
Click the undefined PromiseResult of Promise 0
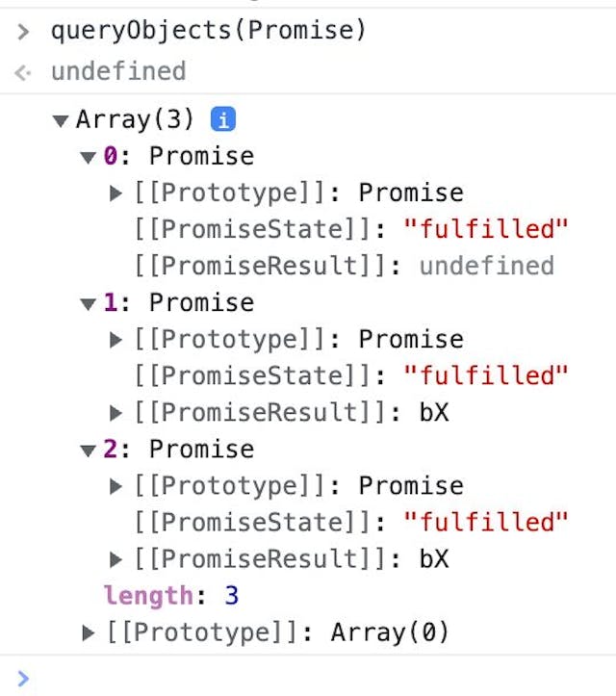(x=486, y=266)
